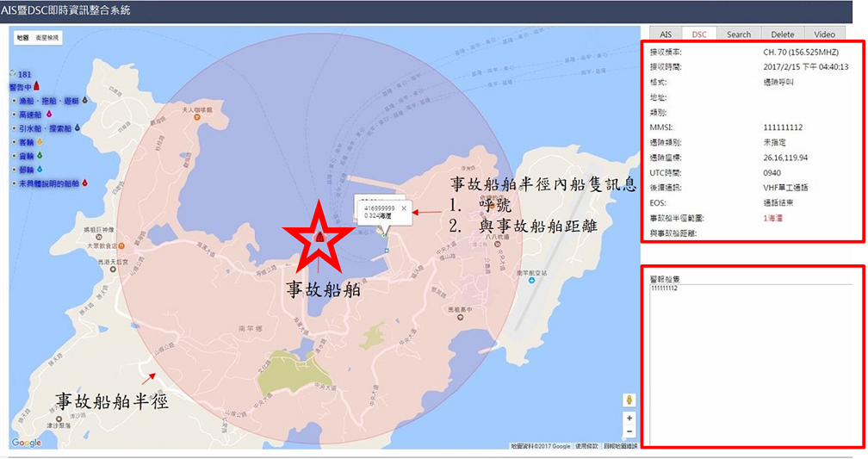Click the 夫人咖啡館 café marker
Image resolution: width=868 pixels, height=459 pixels.
coord(197,117)
